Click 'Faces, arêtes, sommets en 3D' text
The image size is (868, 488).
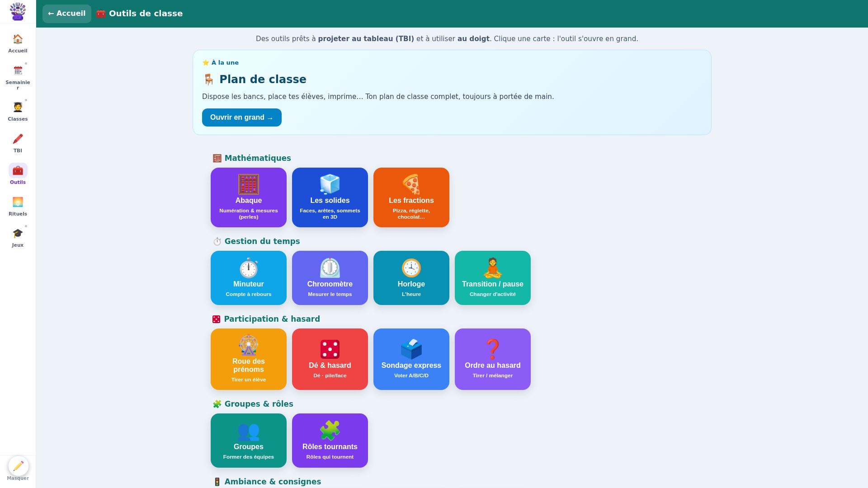click(330, 214)
